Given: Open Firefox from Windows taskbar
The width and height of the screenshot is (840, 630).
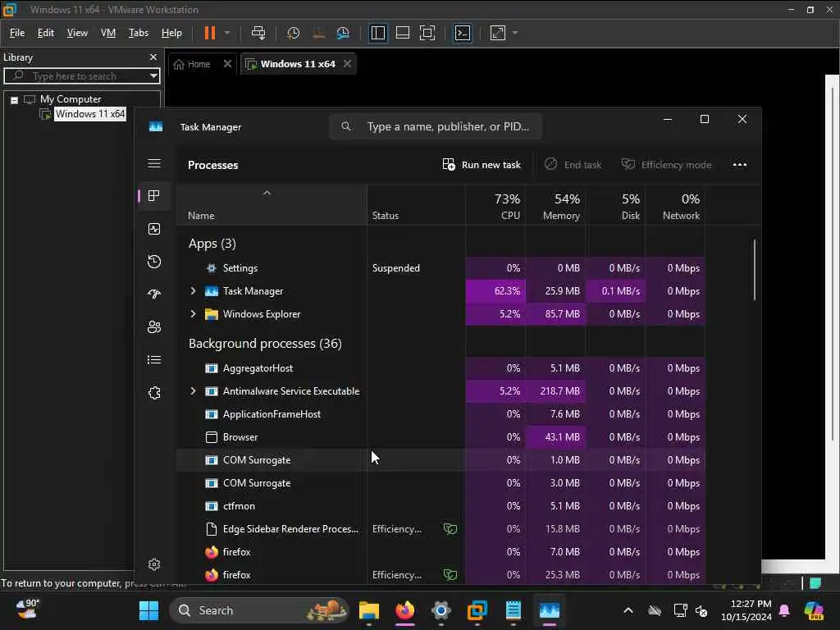Looking at the screenshot, I should click(x=405, y=610).
